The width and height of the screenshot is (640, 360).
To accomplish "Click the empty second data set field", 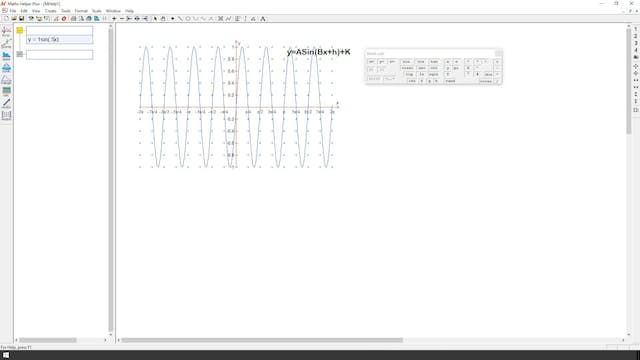I will click(x=60, y=54).
